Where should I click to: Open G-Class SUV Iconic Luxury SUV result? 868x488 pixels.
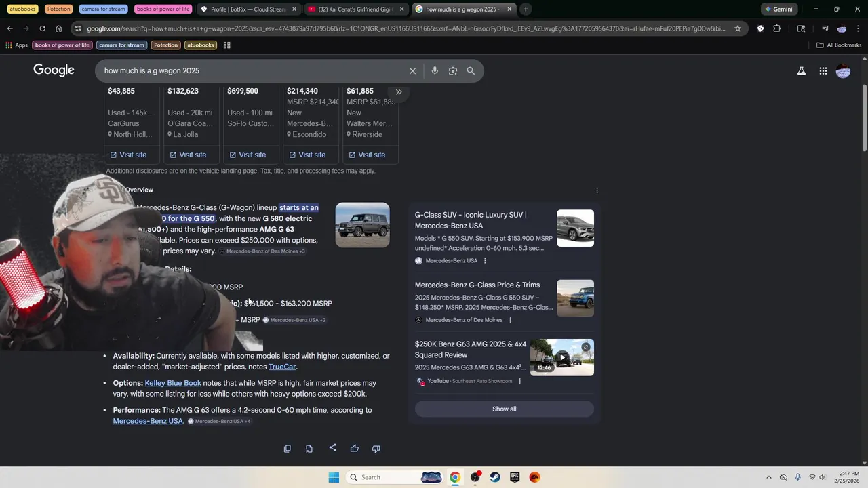471,220
